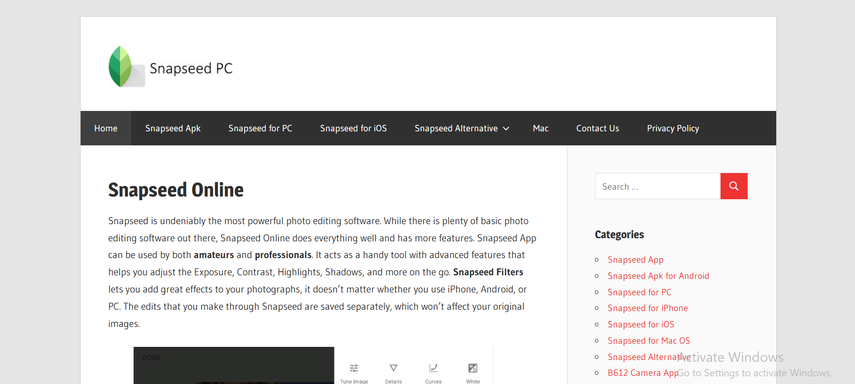
Task: Click the bold word professionals
Action: click(283, 255)
